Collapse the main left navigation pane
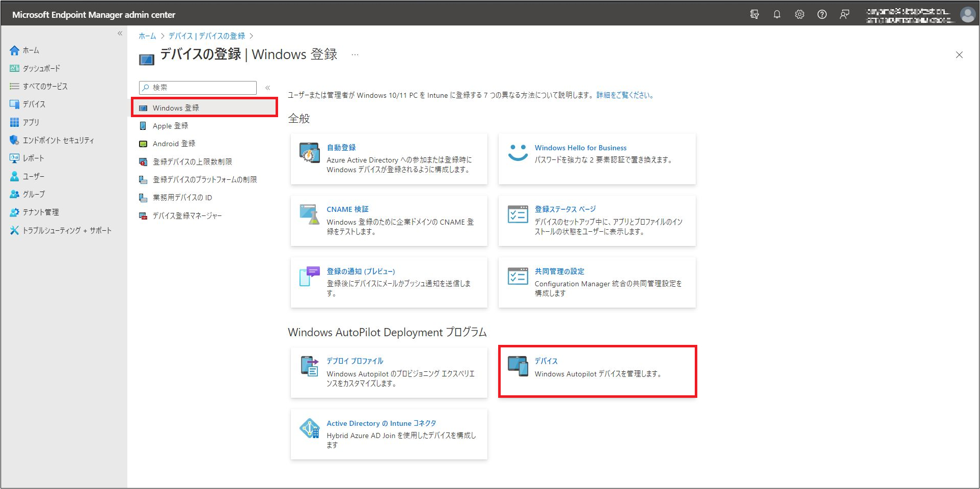The image size is (980, 489). point(120,33)
